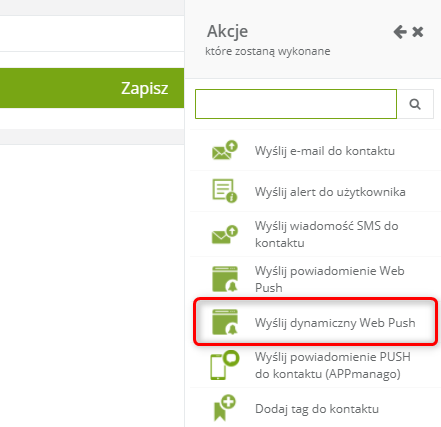Select 'Dodaj tag do kontaktu' action
The height and width of the screenshot is (427, 441).
(317, 409)
